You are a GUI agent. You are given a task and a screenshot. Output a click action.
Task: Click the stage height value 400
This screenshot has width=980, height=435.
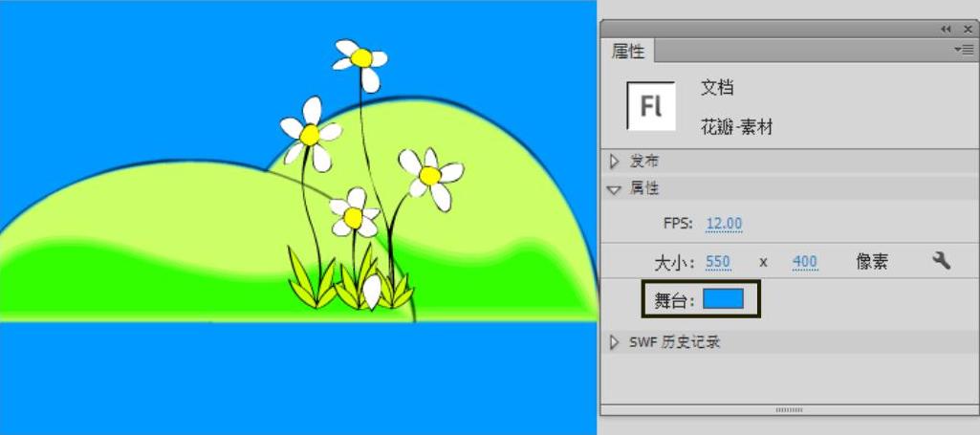(805, 262)
